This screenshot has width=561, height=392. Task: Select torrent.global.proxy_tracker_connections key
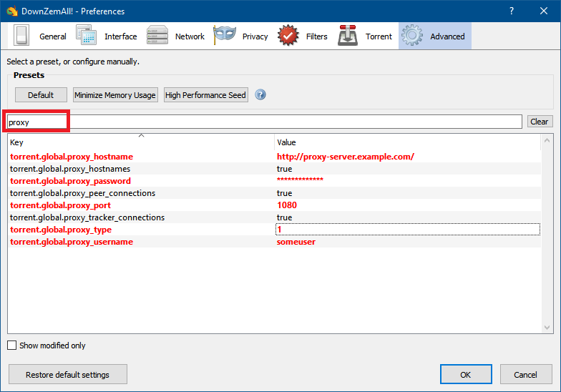click(x=87, y=217)
